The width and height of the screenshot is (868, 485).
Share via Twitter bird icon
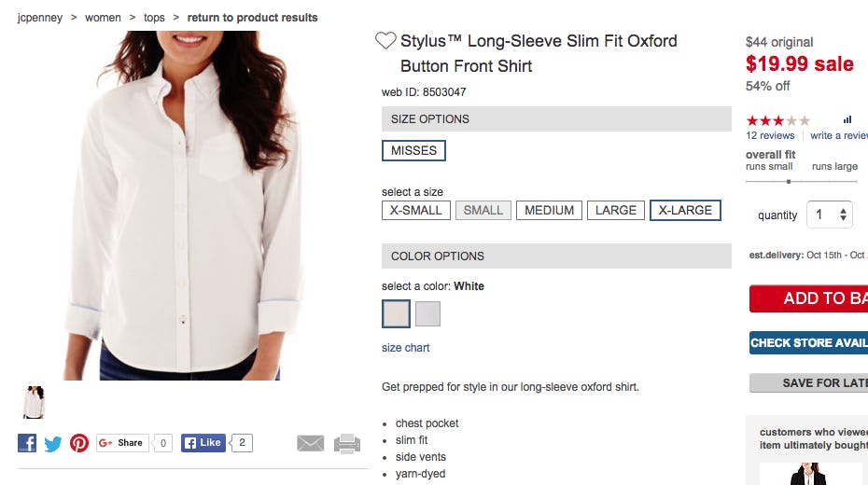(53, 443)
